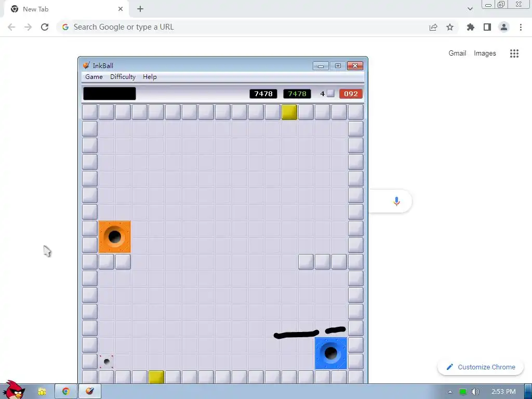Close the New Tab tab
532x399 pixels.
pos(121,9)
